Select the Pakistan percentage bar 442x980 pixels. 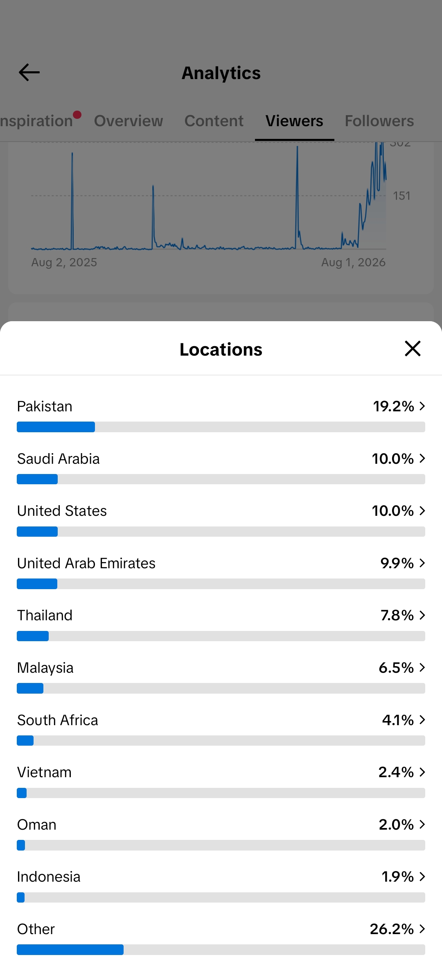(221, 427)
